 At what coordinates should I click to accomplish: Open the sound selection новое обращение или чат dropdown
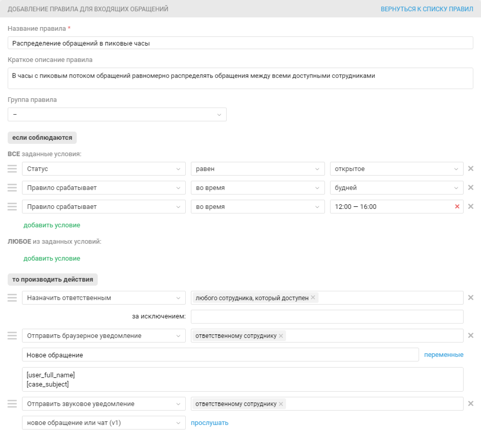coord(104,423)
